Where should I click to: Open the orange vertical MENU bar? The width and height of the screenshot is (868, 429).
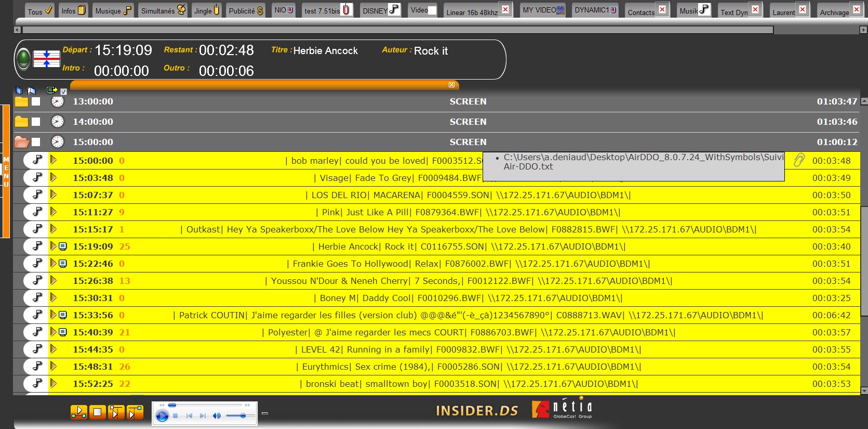pyautogui.click(x=6, y=171)
